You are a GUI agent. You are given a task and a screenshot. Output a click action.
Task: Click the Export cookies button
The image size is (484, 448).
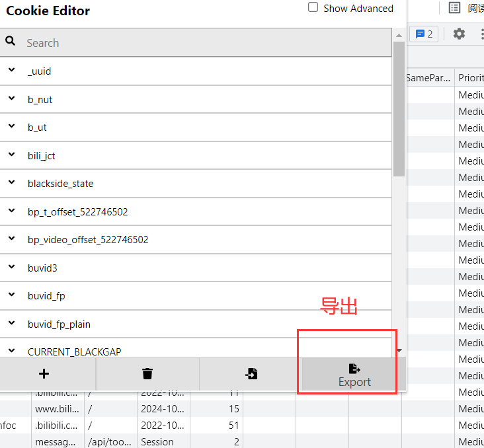click(354, 375)
